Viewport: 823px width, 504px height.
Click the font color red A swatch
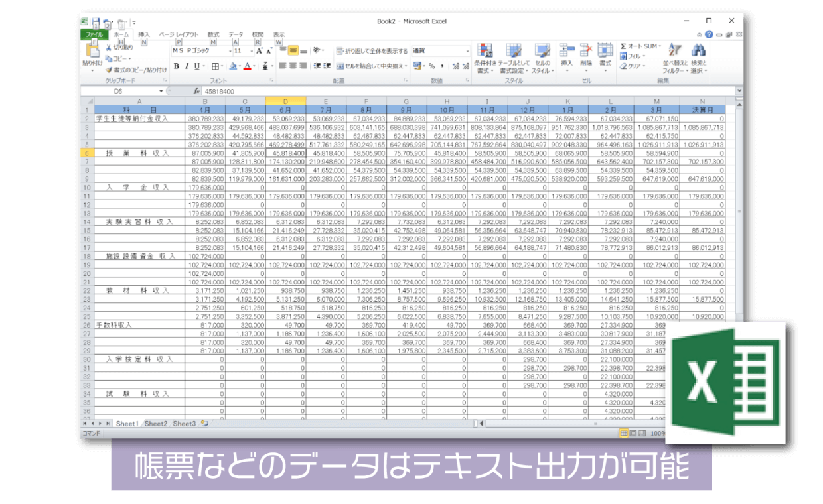tap(248, 66)
